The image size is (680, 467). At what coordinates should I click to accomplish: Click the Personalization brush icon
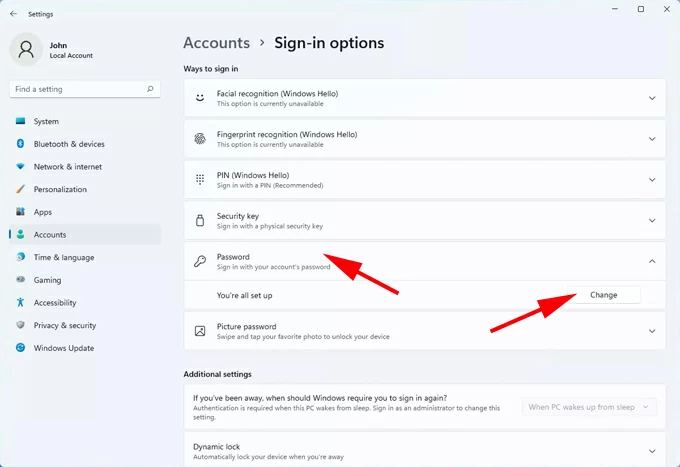click(20, 189)
